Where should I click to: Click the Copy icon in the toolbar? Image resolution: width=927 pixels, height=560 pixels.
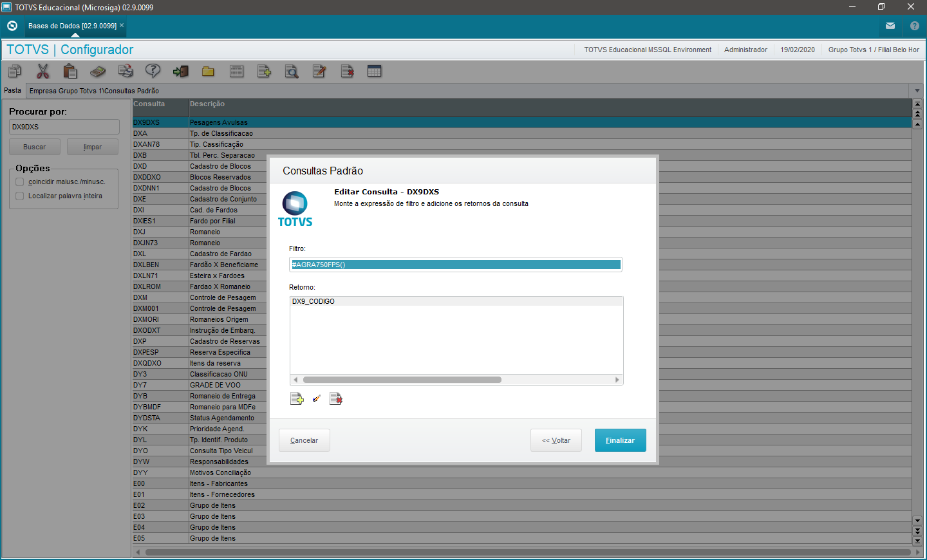click(x=15, y=71)
